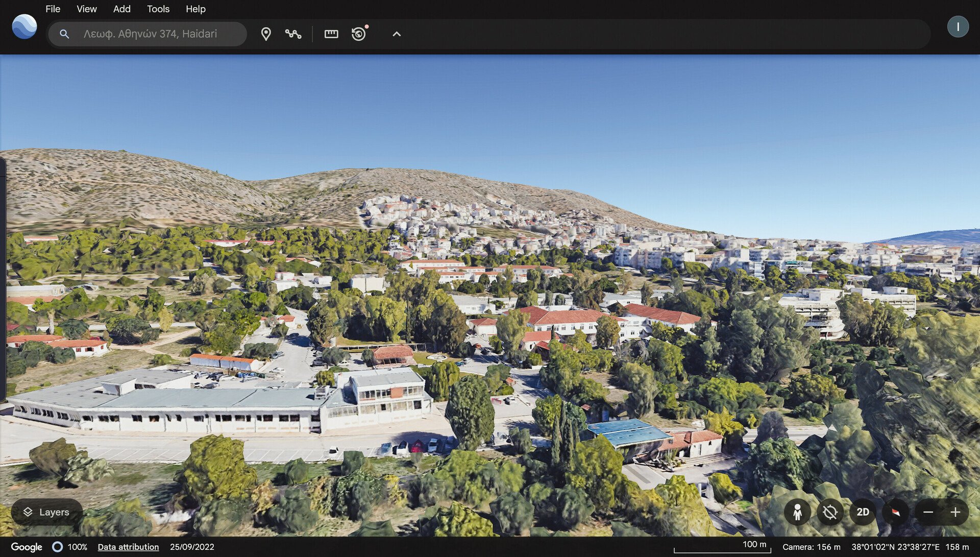This screenshot has width=980, height=557.
Task: Click the Google logo in the status bar
Action: coord(27,547)
